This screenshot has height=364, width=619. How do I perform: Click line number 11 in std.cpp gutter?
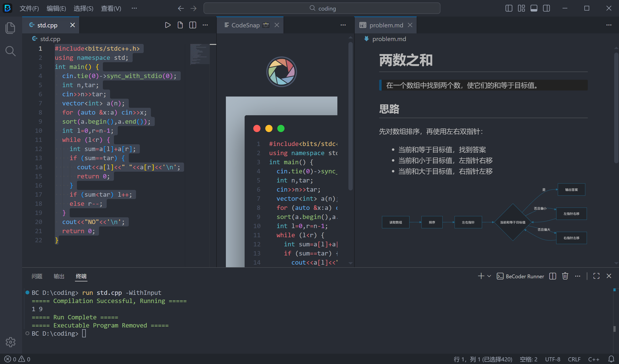(x=38, y=140)
